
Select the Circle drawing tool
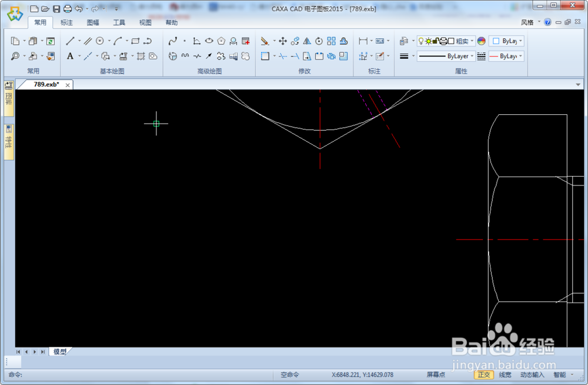point(100,41)
